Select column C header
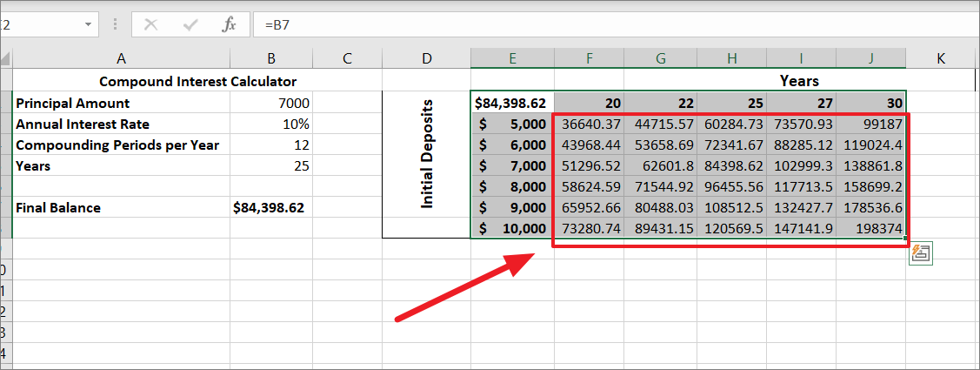 coord(348,59)
